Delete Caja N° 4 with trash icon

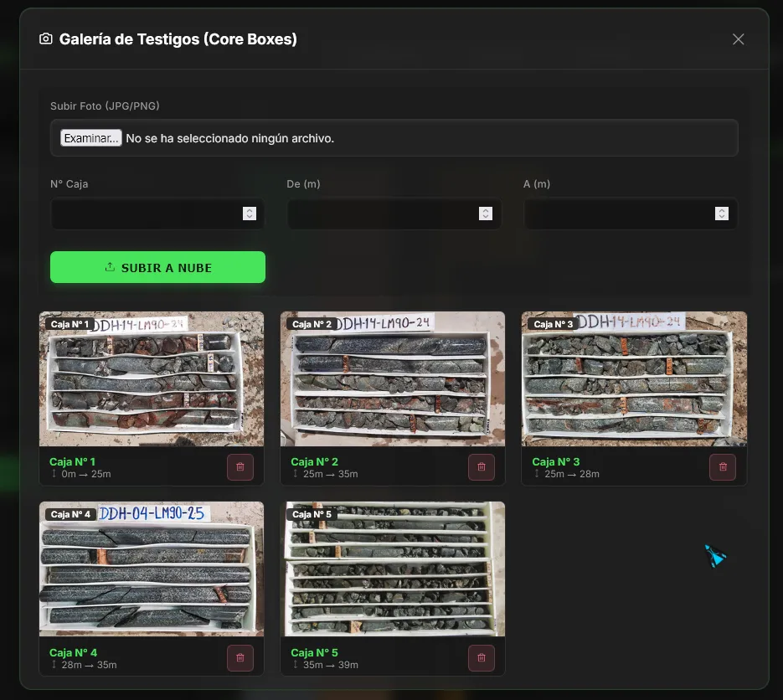240,657
